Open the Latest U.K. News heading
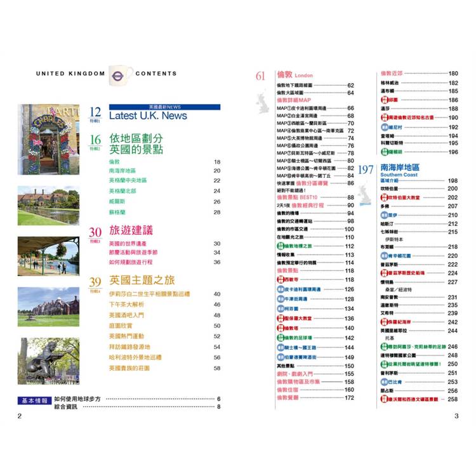 tap(148, 116)
